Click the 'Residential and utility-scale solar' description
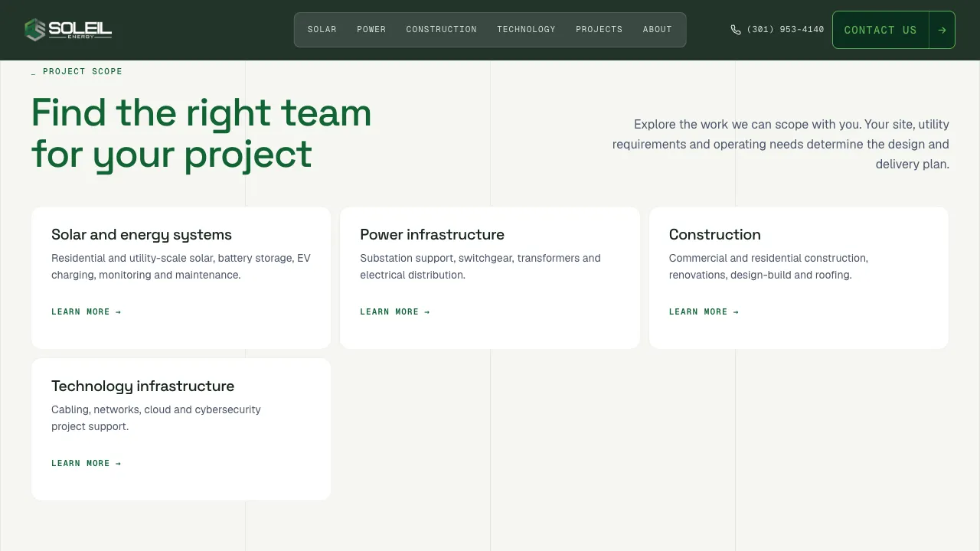Viewport: 980px width, 551px height. click(181, 266)
